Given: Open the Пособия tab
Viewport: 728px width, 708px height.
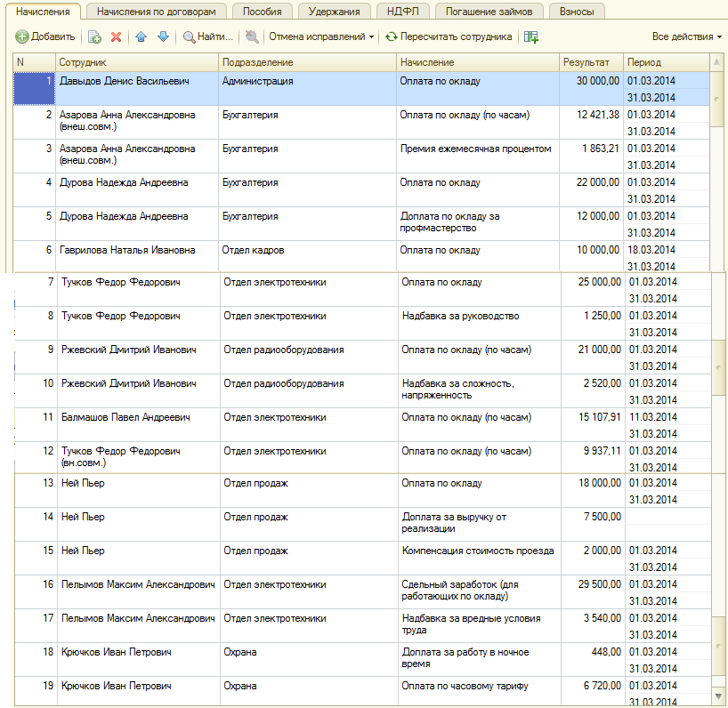Looking at the screenshot, I should (261, 12).
